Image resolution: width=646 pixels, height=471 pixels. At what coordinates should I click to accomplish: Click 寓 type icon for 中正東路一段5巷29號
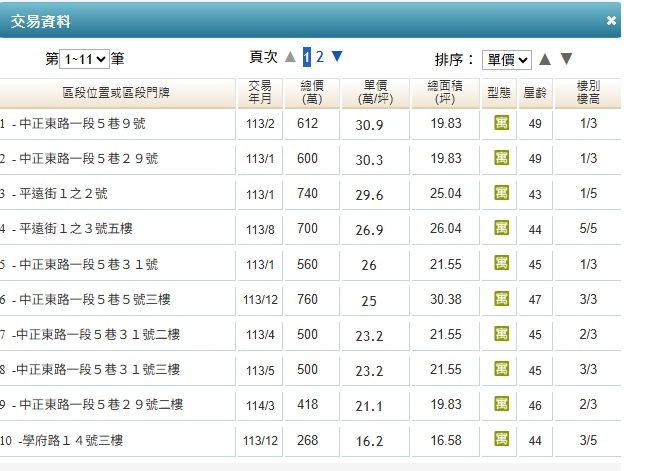coord(501,158)
